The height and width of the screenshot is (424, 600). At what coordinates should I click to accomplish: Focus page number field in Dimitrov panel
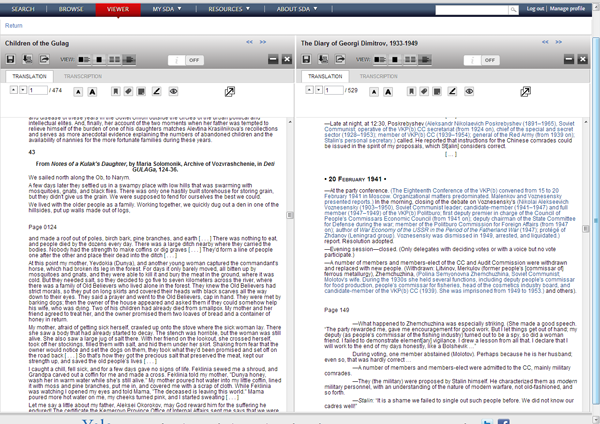334,90
